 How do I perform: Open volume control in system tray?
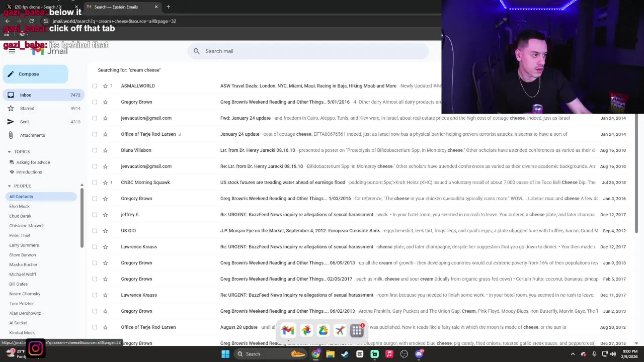[x=613, y=354]
